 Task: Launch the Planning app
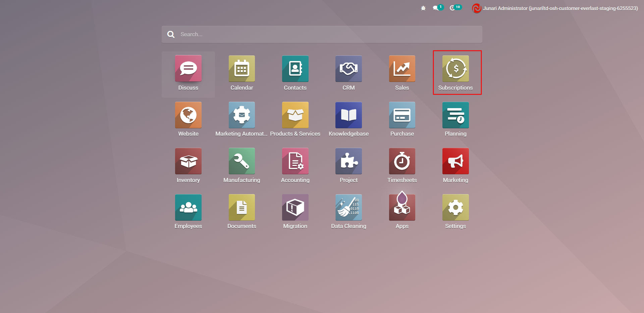[x=455, y=115]
